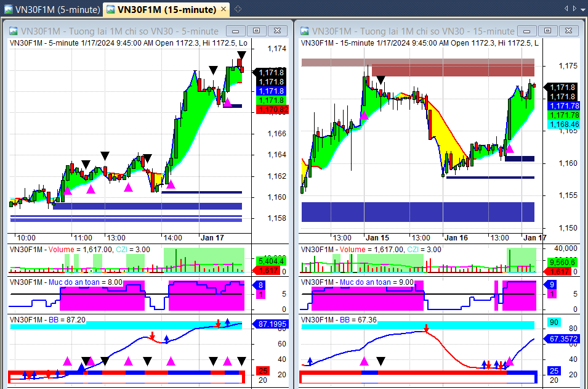Click the 1,175 price axis label
This screenshot has width=588, height=389.
point(568,66)
